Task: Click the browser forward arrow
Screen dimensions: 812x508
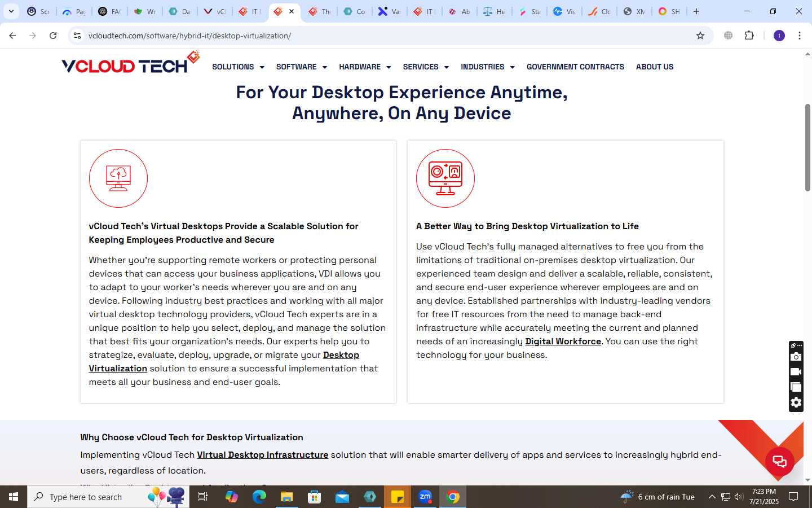Action: (x=33, y=36)
